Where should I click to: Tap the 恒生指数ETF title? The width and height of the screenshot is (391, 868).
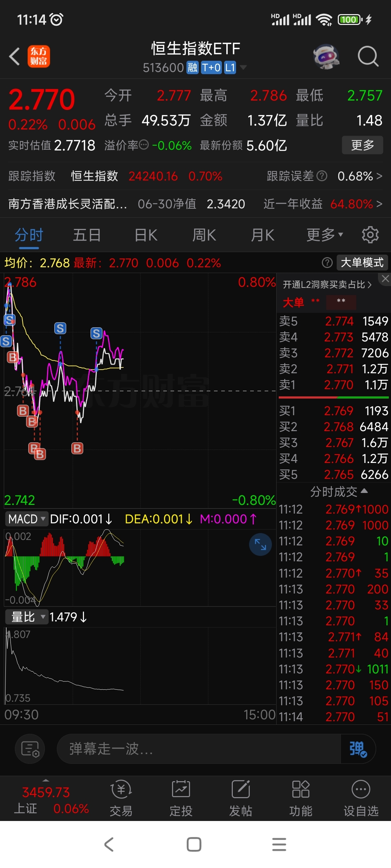(x=195, y=48)
